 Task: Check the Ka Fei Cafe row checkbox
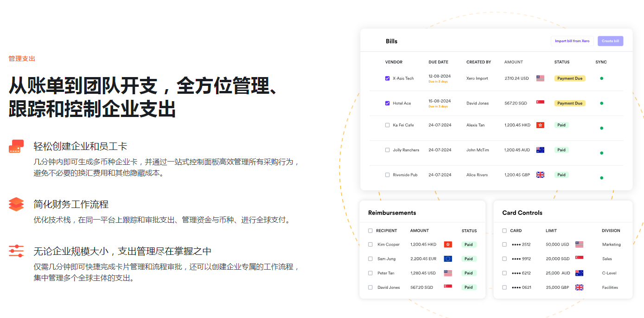click(x=387, y=124)
